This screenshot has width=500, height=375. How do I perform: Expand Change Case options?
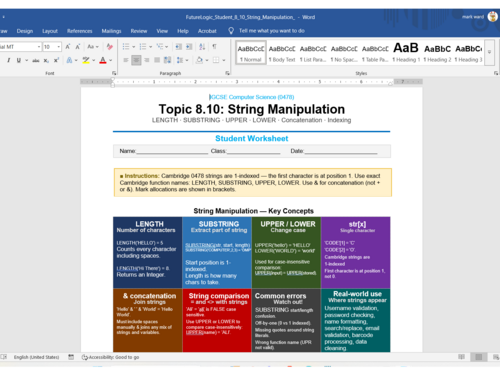pyautogui.click(x=93, y=47)
